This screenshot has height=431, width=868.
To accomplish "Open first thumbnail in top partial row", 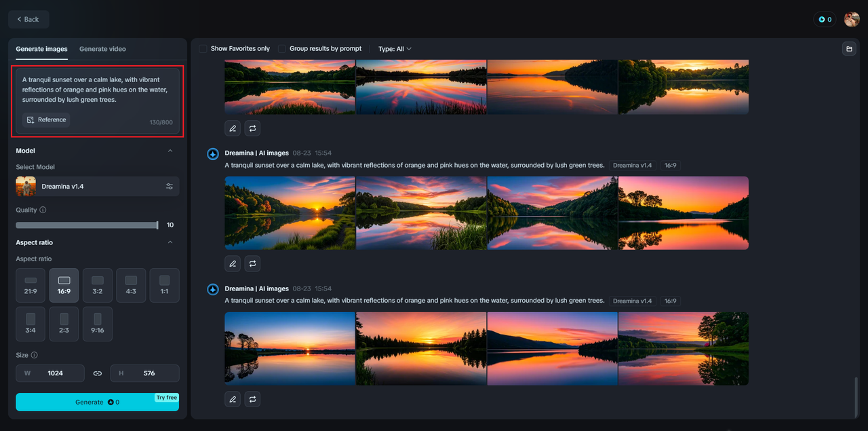I will [290, 87].
